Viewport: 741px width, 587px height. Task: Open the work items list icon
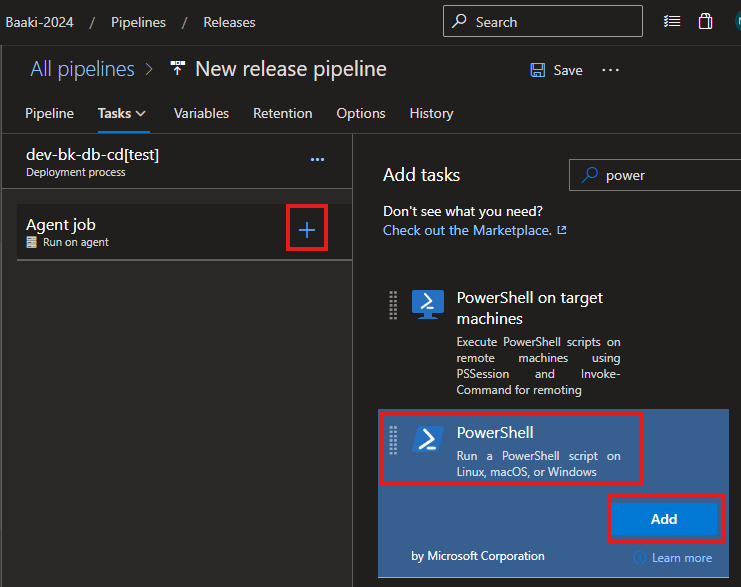[x=672, y=21]
